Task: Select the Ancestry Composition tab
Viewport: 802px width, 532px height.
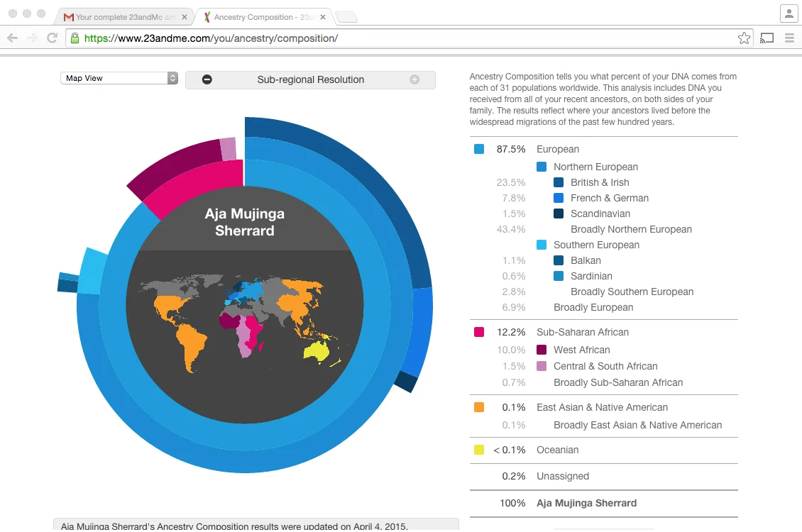Action: (x=263, y=17)
